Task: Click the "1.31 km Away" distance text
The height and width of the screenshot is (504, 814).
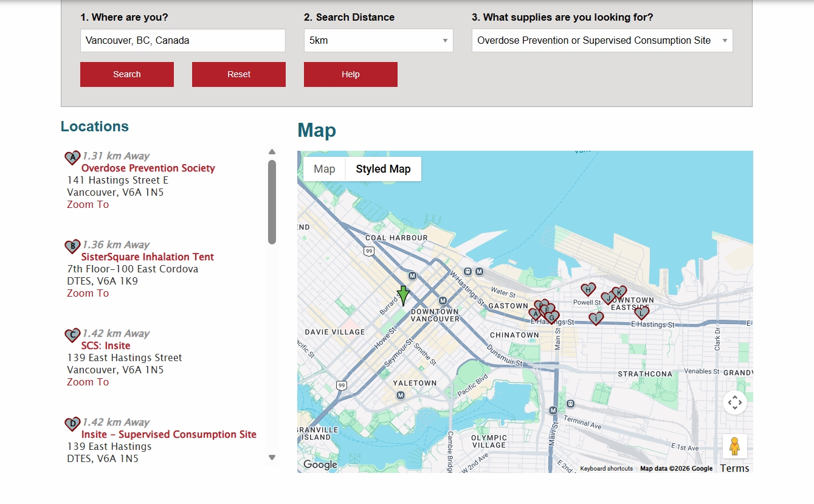Action: 116,156
